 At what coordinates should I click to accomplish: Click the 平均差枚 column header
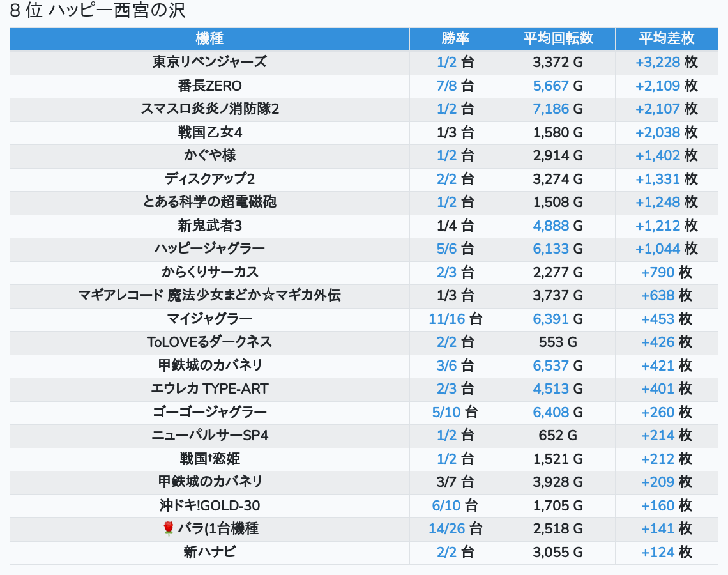click(666, 38)
